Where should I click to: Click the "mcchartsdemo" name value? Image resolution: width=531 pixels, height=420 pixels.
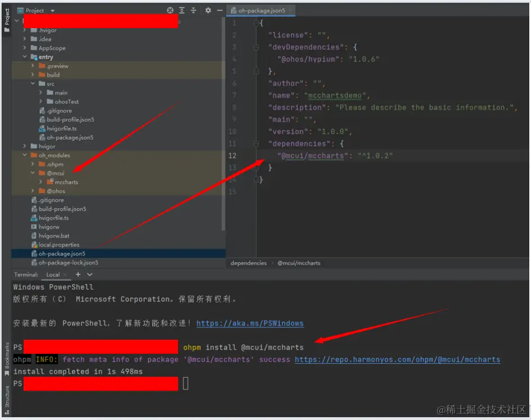coord(335,95)
